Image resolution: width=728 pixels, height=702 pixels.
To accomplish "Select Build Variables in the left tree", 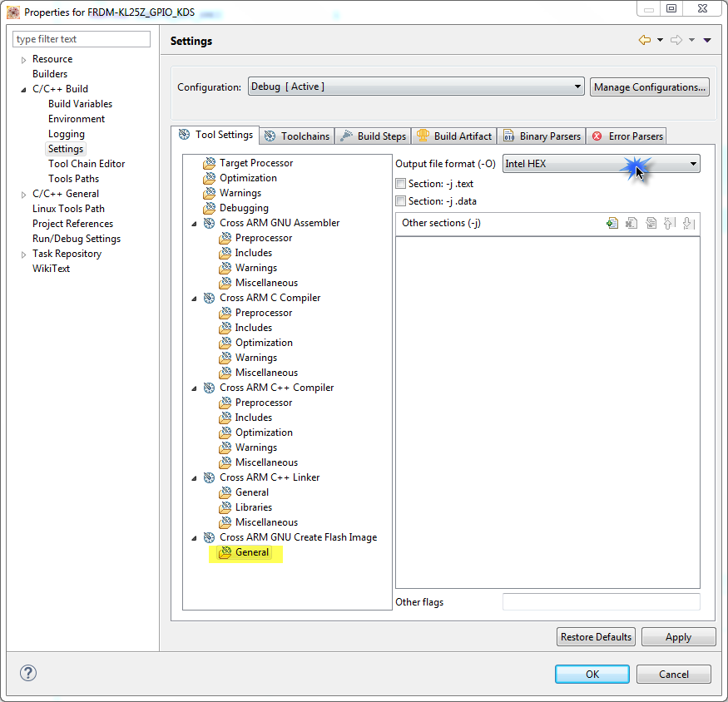I will [81, 104].
